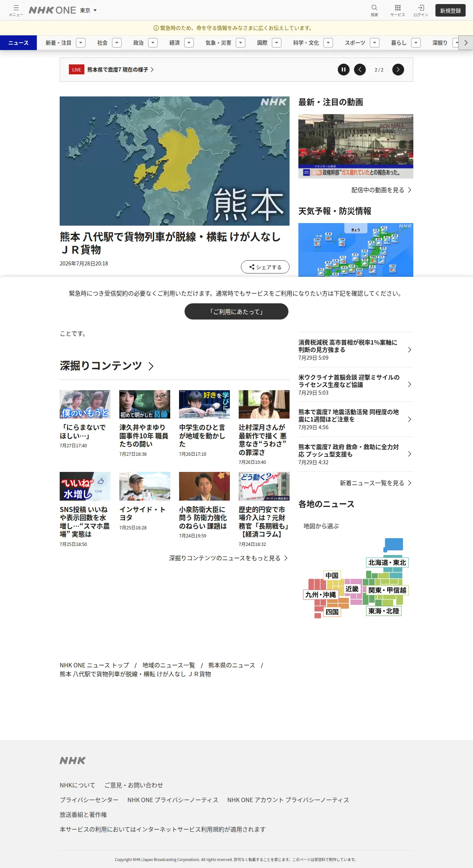Open the 僕のいもうと article thumbnail
This screenshot has width=473, height=868.
(85, 404)
